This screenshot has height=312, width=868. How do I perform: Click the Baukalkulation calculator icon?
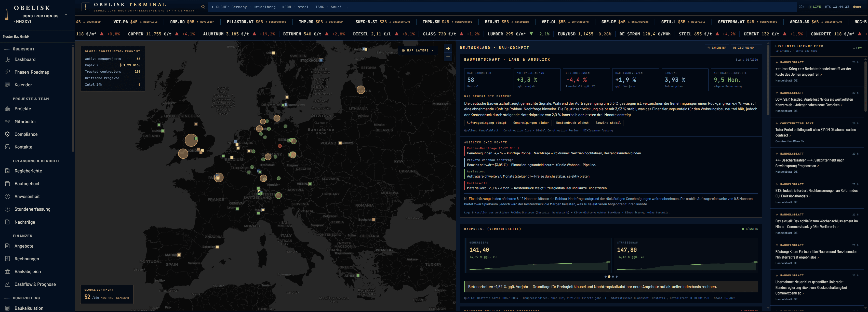(7, 308)
